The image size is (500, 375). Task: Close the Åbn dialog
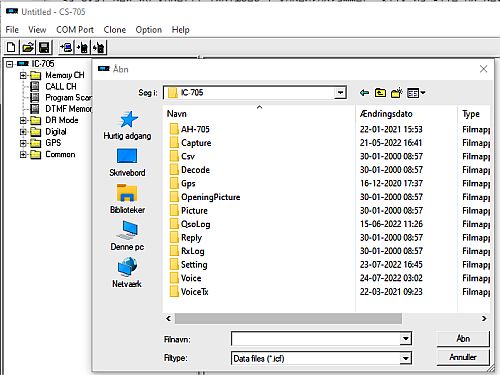[483, 69]
